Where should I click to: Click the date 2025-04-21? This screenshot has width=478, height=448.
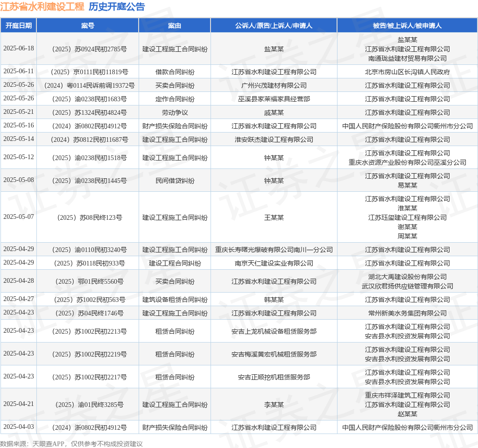pos(19,404)
